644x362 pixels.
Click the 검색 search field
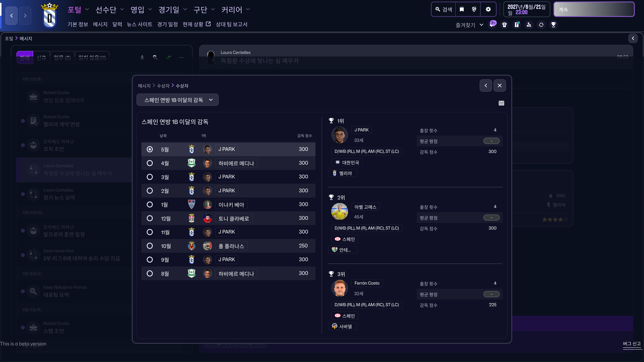(444, 9)
